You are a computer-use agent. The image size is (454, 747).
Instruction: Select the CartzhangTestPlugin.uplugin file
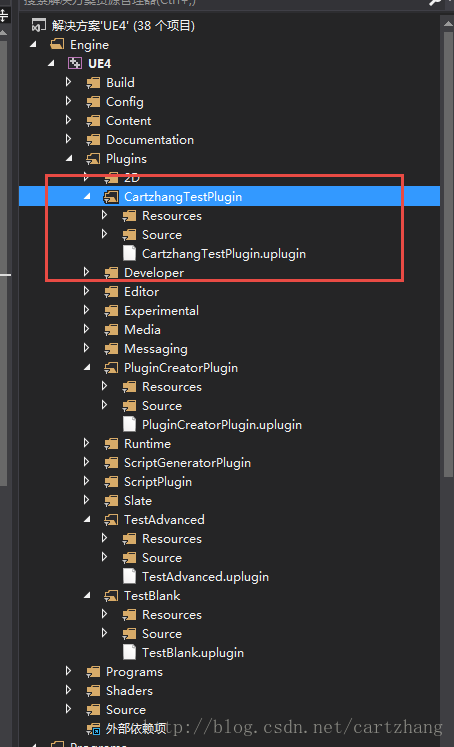(224, 253)
